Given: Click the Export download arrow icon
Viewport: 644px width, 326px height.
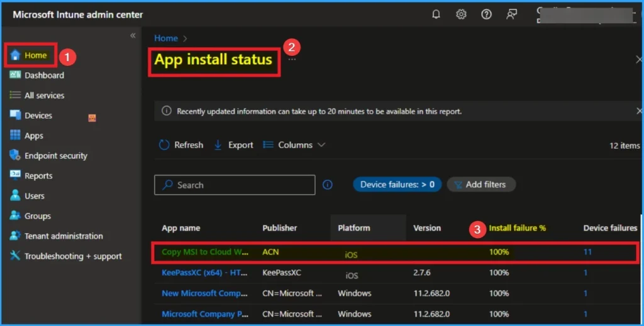Looking at the screenshot, I should pyautogui.click(x=218, y=144).
